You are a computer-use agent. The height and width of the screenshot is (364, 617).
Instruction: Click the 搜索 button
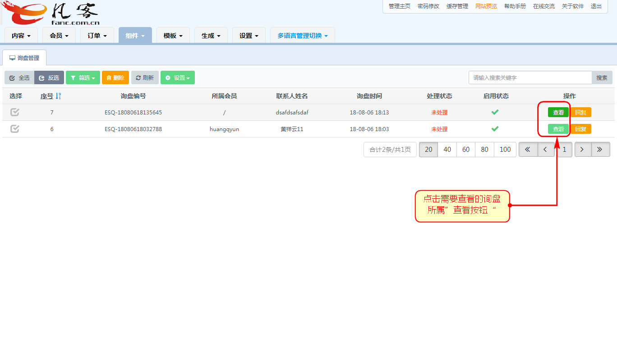click(602, 77)
